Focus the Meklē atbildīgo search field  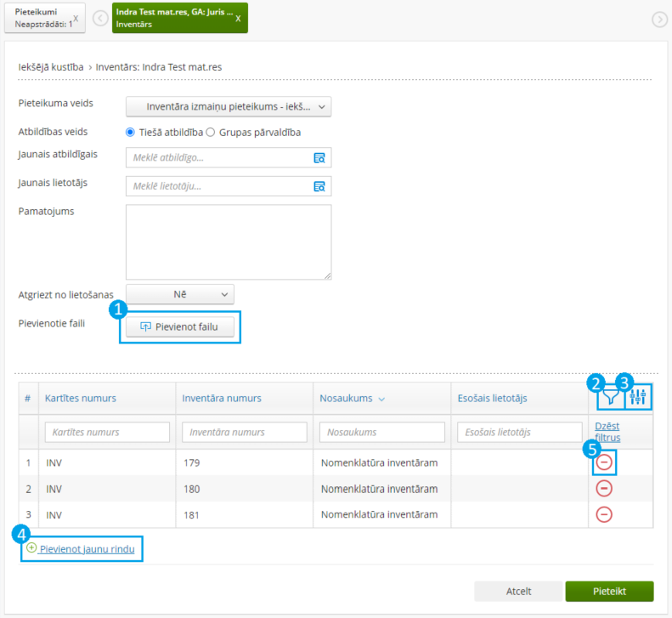coord(229,158)
